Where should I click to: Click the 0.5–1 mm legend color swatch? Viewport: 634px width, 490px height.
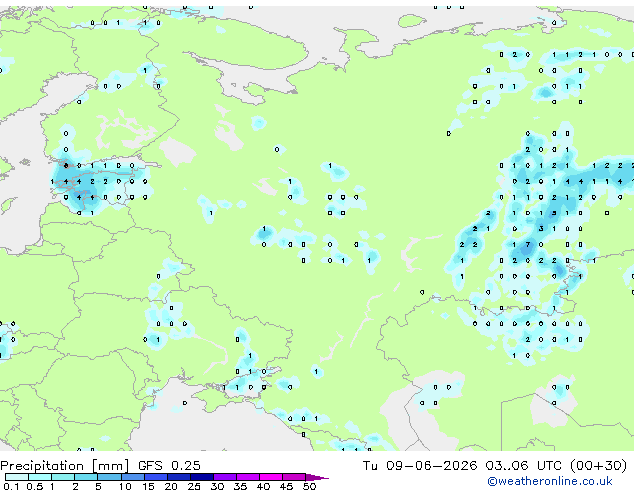click(40, 477)
